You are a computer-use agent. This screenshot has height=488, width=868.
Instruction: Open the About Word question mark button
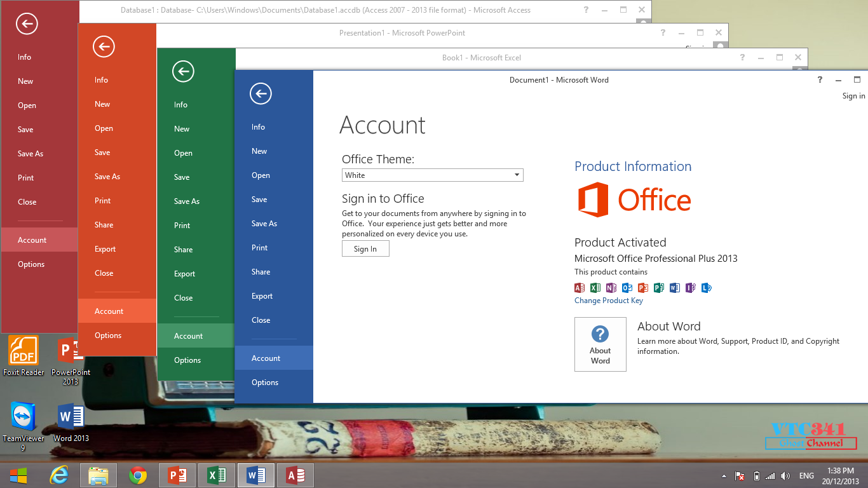(600, 344)
